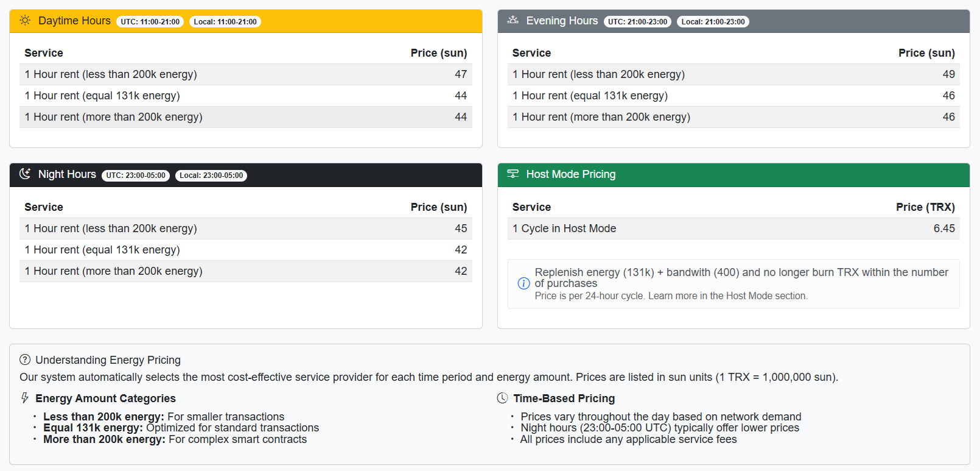This screenshot has height=471, width=980.
Task: Click Price (TRX) column header
Action: [x=925, y=207]
